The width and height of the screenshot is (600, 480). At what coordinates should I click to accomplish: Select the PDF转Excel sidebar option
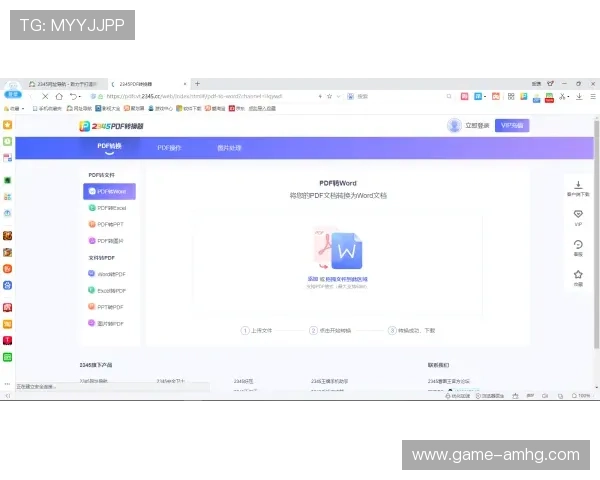[109, 208]
